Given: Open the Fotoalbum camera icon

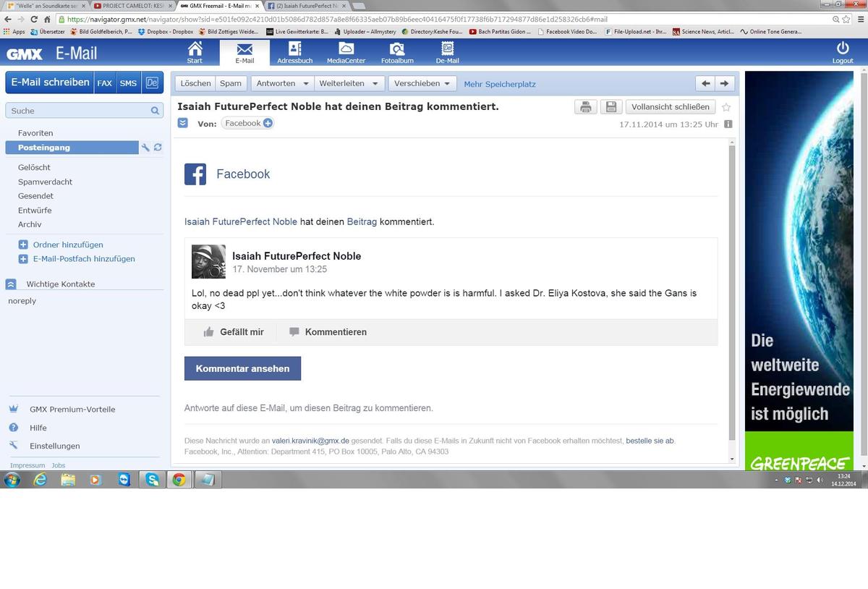Looking at the screenshot, I should (x=397, y=49).
